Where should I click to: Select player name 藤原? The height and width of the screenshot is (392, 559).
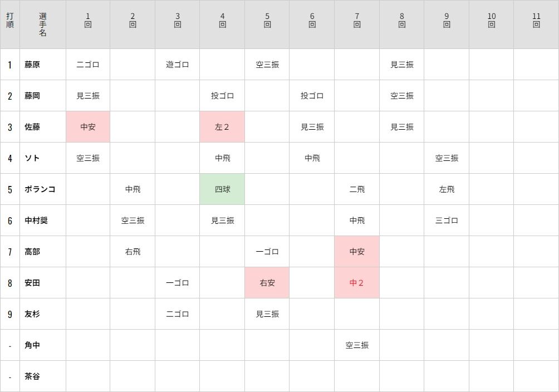tap(32, 65)
